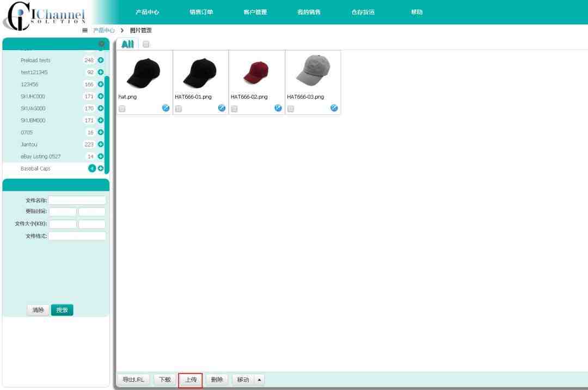
Task: Open the SKUHC000 folder
Action: [33, 96]
